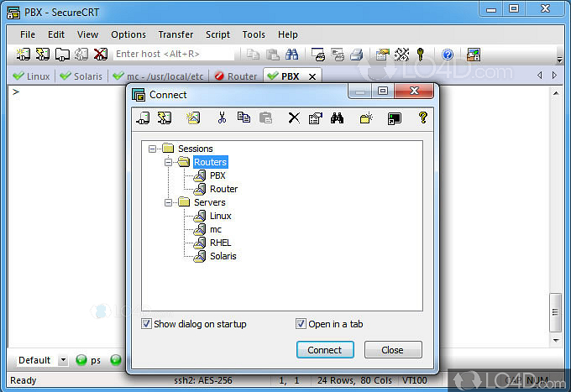Open Global Options tools icon
The height and width of the screenshot is (392, 571).
click(x=401, y=55)
